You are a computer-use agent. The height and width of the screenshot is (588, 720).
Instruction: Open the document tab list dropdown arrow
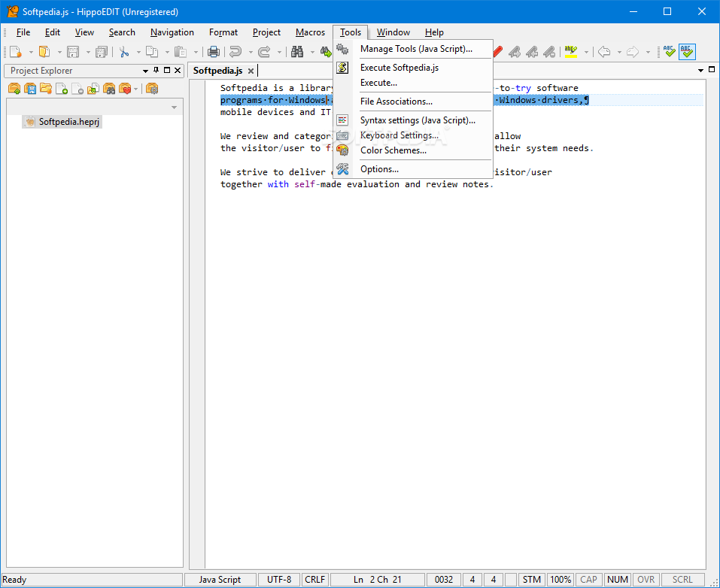pos(700,70)
